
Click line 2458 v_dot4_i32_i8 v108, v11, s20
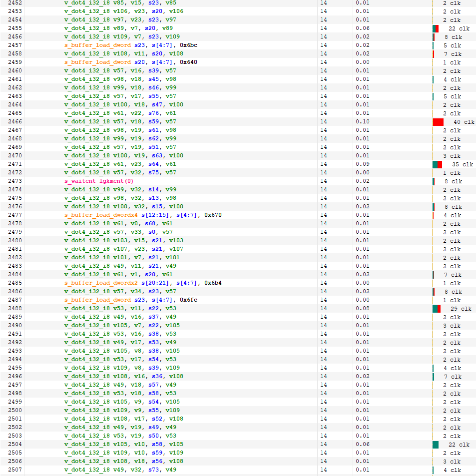[x=123, y=54]
